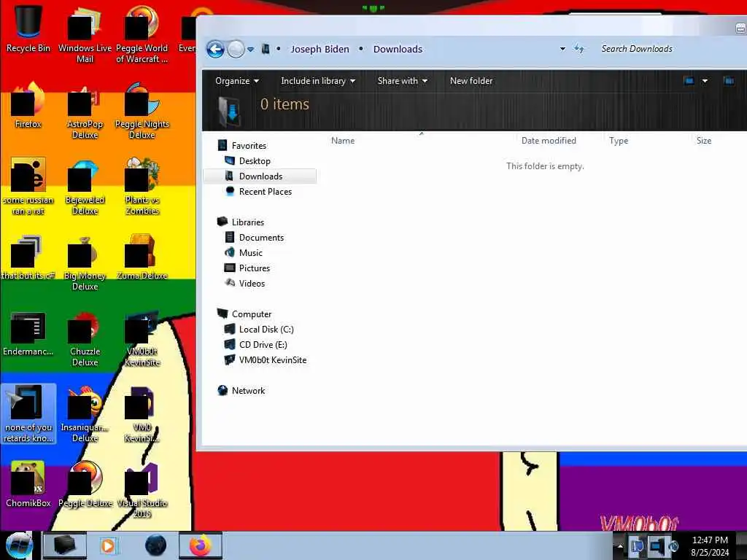
Task: Select Favorites in navigation pane
Action: coord(242,146)
